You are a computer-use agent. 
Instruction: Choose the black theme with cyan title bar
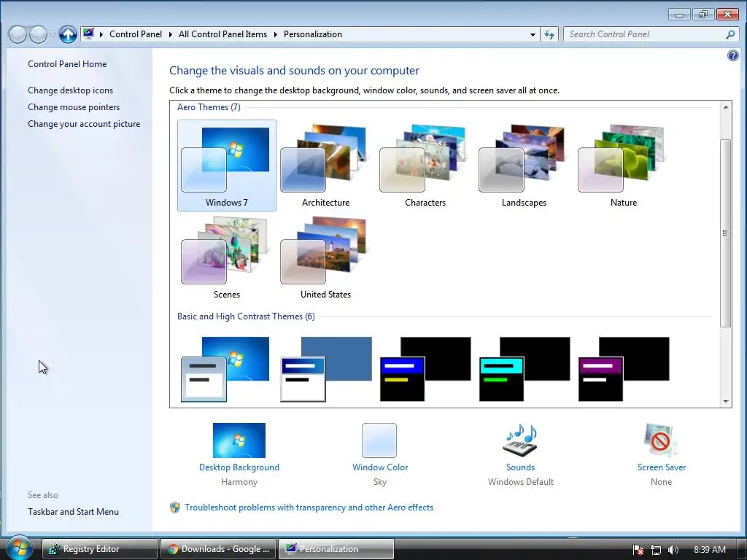tap(525, 369)
